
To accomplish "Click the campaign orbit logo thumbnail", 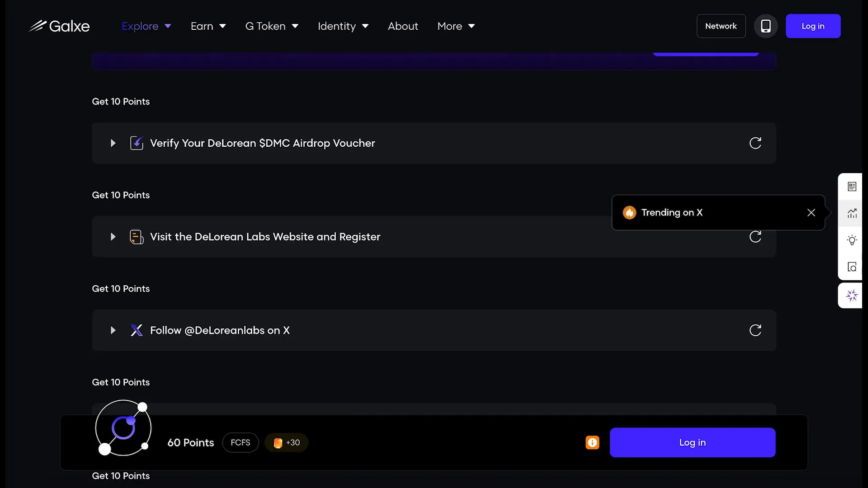I will coord(123,428).
